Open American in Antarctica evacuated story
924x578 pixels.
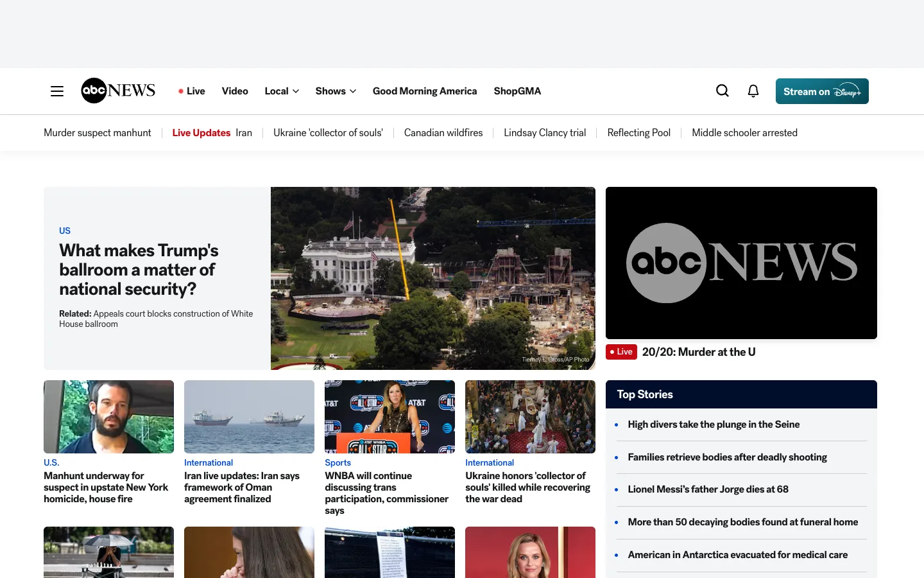[737, 555]
